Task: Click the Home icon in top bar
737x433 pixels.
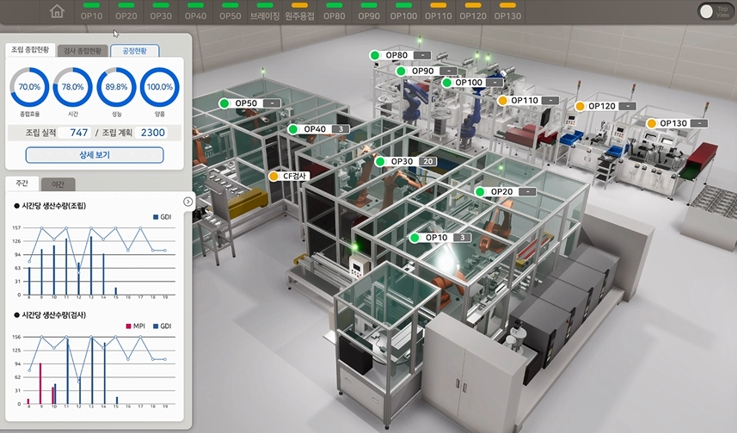Action: 57,12
